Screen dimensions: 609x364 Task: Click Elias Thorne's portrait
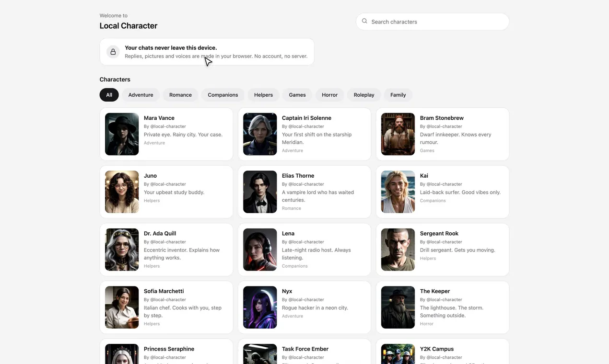(x=260, y=192)
